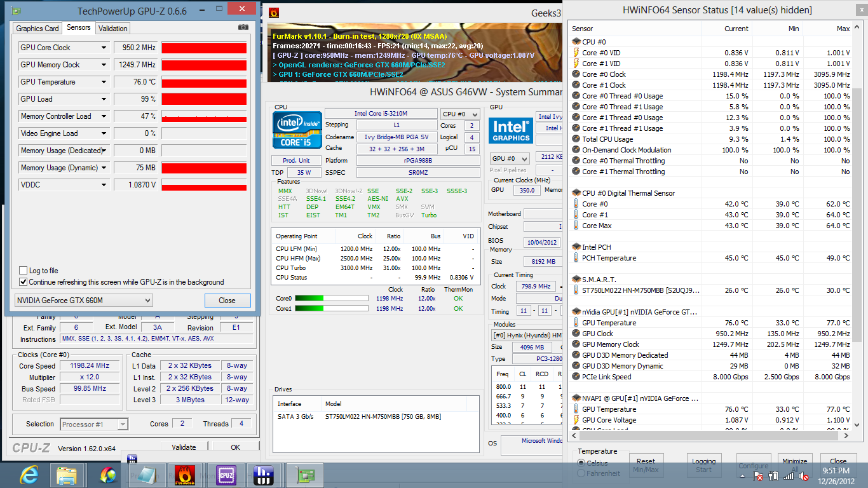Screen dimensions: 868x488
Task: Open Internet Explorer from the taskbar
Action: coord(29,475)
